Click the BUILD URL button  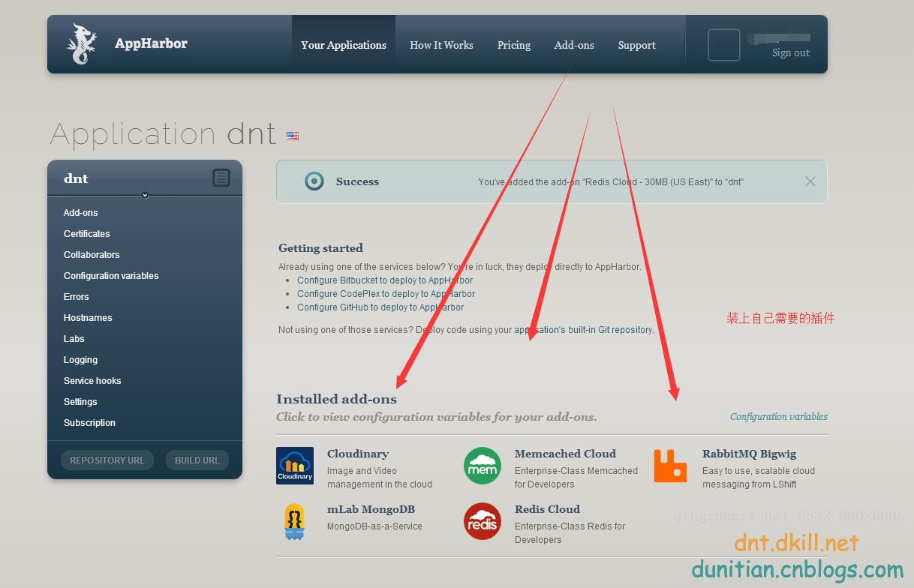(x=197, y=460)
